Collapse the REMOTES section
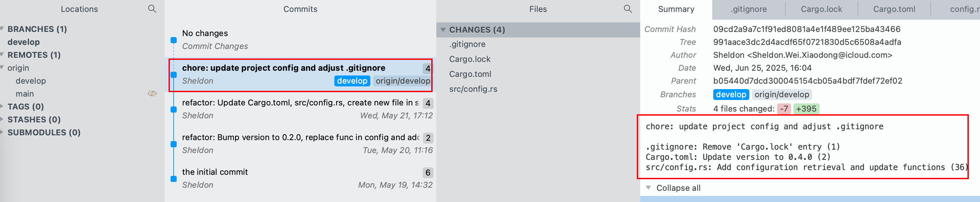 (2, 55)
